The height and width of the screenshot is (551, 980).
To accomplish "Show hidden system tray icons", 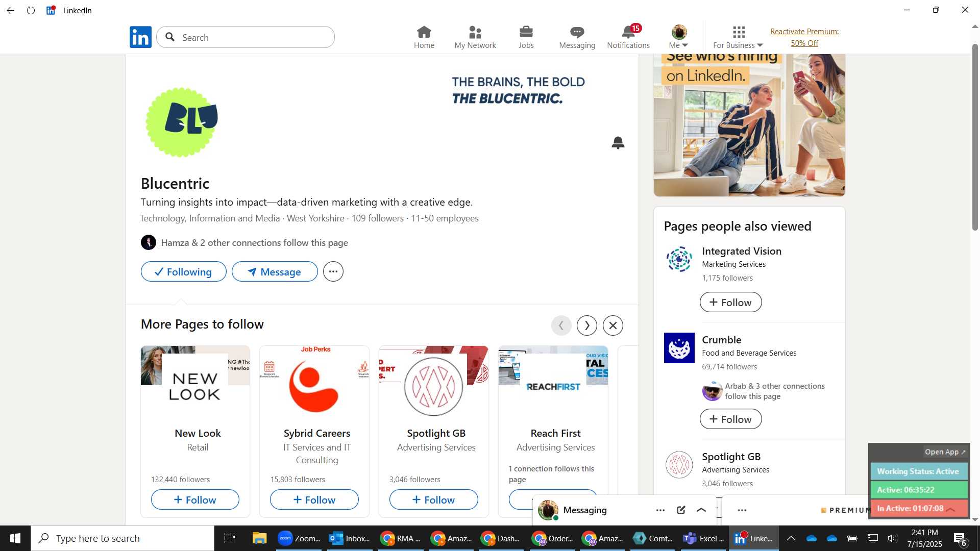I will 791,538.
